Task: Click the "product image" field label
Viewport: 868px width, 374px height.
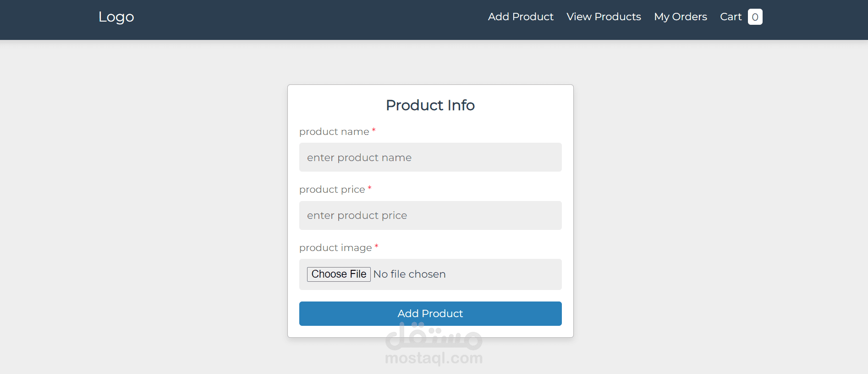Action: tap(335, 248)
